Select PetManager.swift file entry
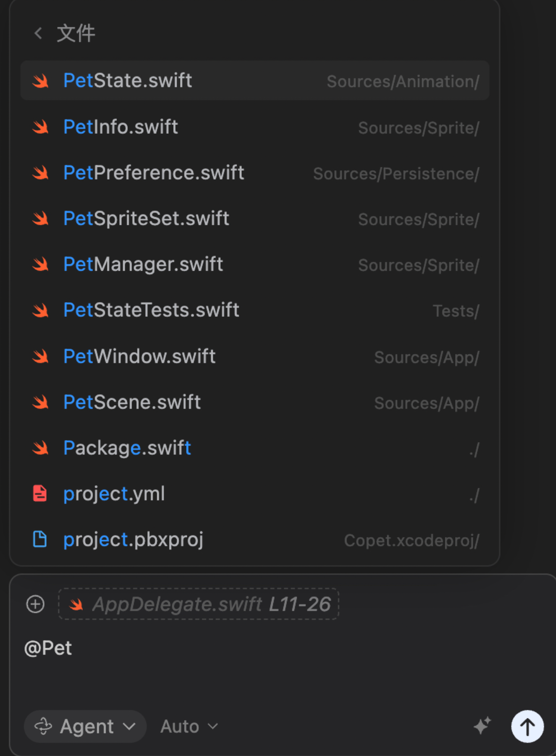 [x=255, y=265]
